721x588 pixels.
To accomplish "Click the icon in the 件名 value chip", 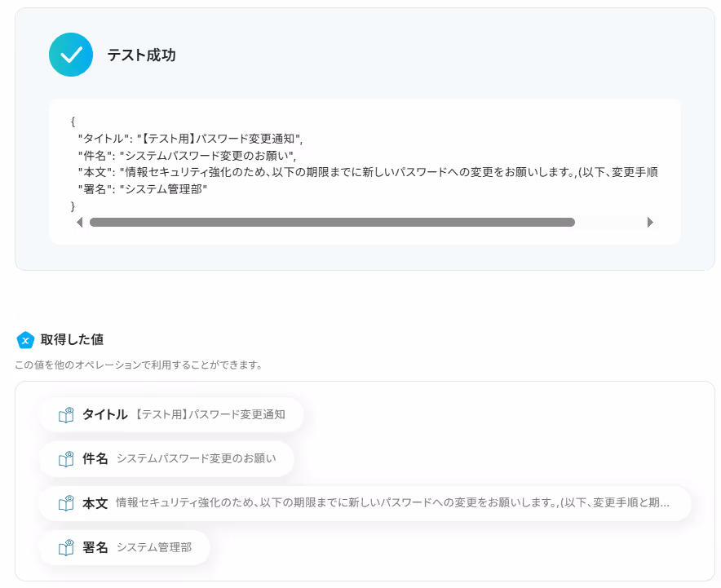I will [x=66, y=459].
